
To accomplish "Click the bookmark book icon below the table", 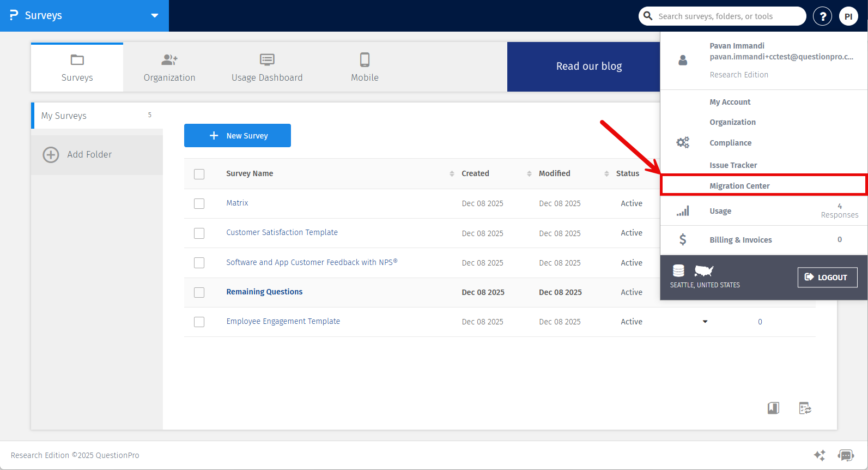I will [x=773, y=408].
